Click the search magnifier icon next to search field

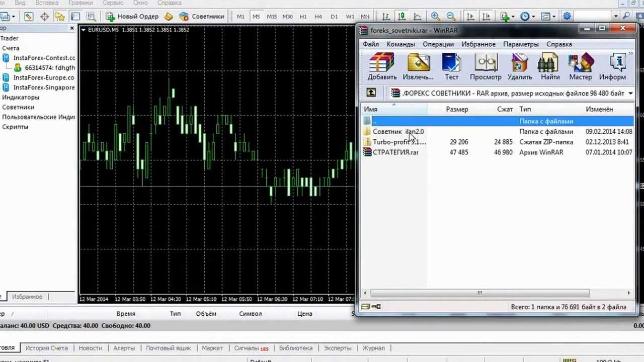click(x=626, y=17)
